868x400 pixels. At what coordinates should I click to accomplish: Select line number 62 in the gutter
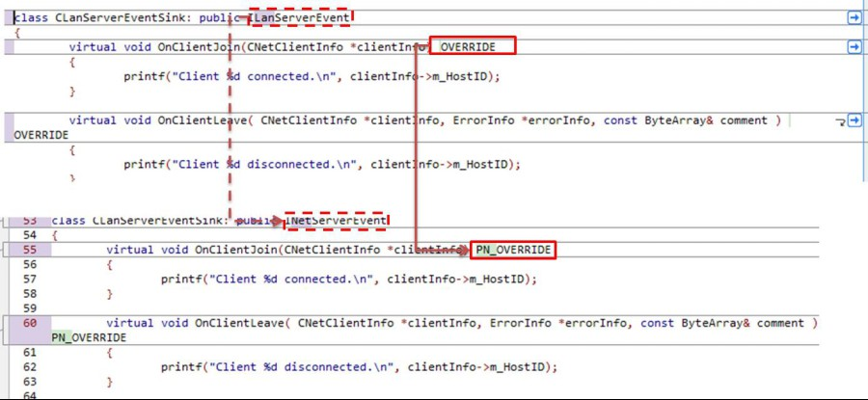point(30,367)
